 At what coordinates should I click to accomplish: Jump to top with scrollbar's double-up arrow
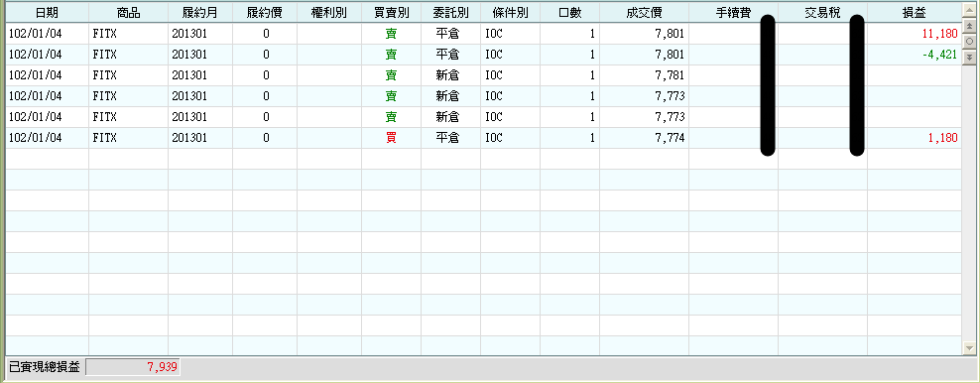[969, 26]
